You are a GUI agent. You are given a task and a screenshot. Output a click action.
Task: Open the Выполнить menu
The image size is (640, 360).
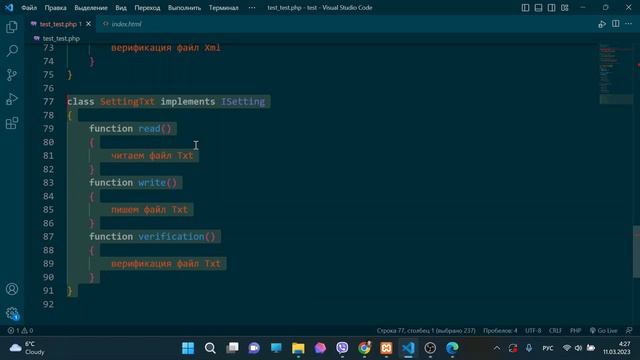(184, 8)
